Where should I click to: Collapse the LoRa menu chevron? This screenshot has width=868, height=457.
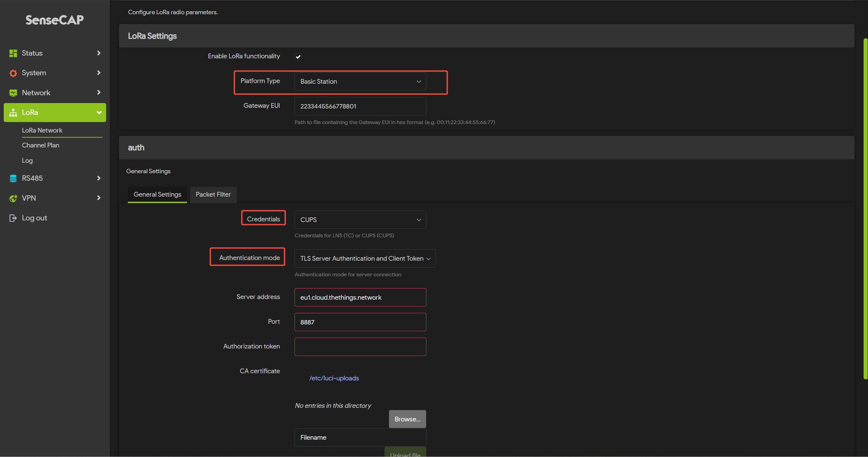coord(99,113)
